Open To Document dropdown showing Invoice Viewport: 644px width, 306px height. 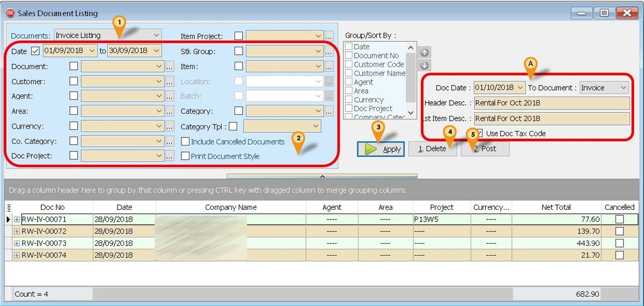coord(623,88)
